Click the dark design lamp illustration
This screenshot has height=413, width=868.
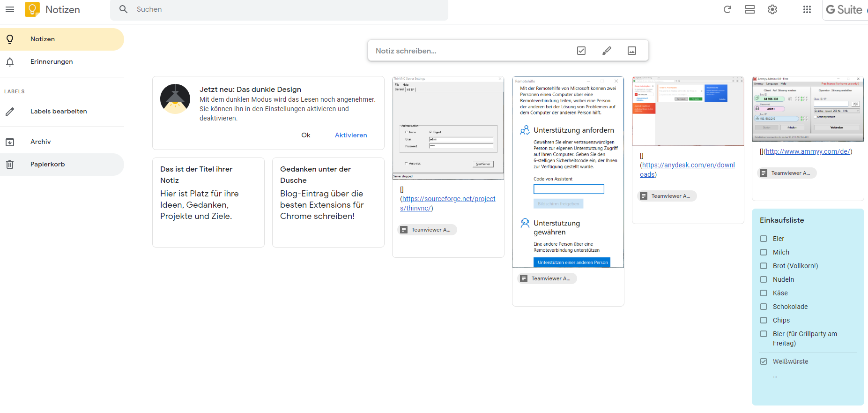(175, 99)
